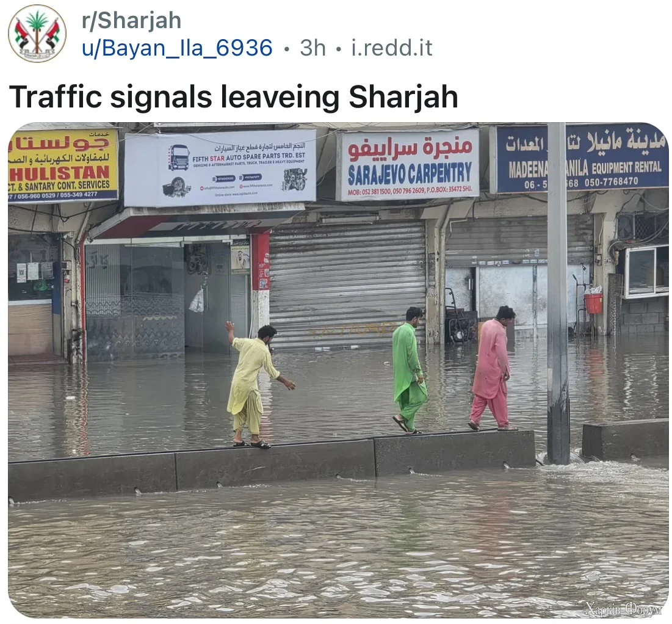Click the man in pink clothing
This screenshot has width=672, height=624.
coord(491,368)
